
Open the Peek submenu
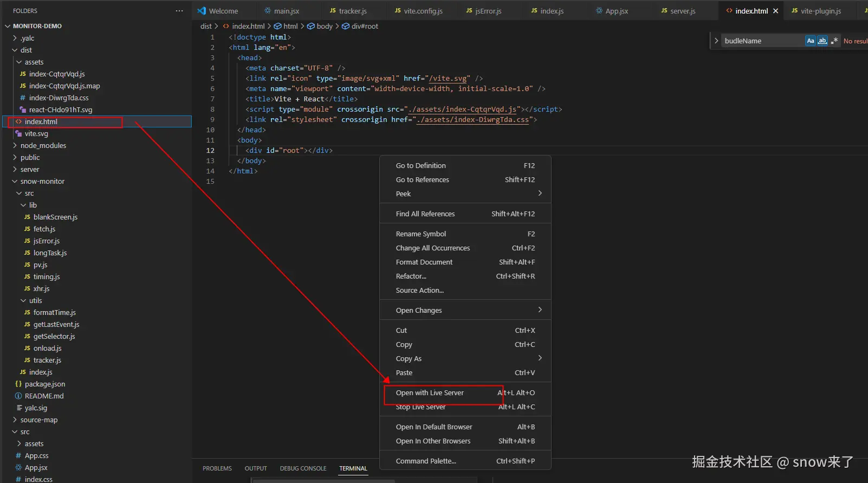(x=465, y=194)
